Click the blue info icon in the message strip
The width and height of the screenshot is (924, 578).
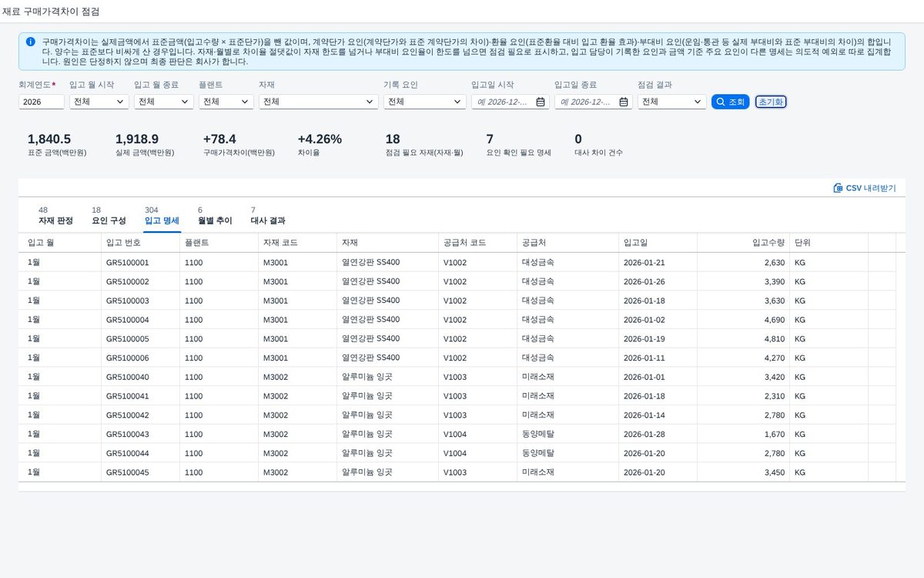pos(30,42)
